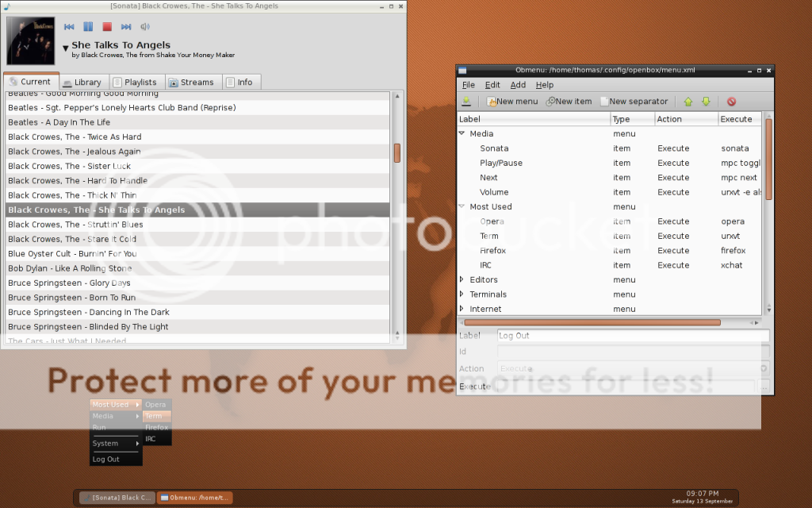
Task: Click the New separator toolbar button
Action: coord(634,102)
